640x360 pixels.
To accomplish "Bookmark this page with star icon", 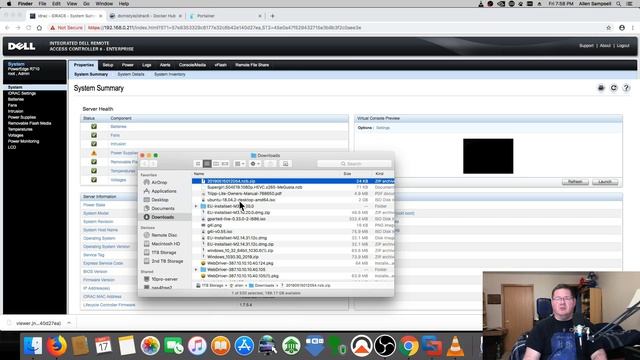I will (x=609, y=28).
